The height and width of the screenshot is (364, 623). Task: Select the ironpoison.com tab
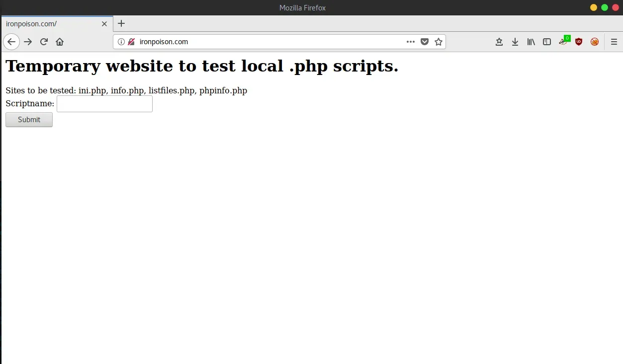50,24
